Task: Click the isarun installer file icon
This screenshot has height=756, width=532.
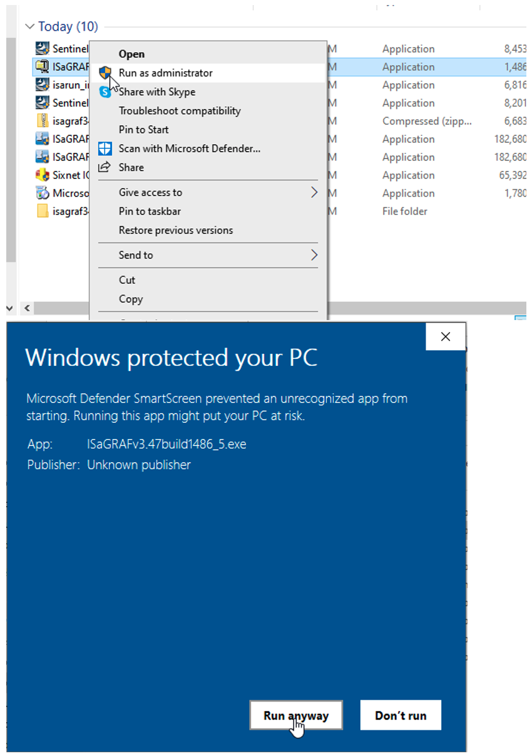Action: [x=43, y=85]
